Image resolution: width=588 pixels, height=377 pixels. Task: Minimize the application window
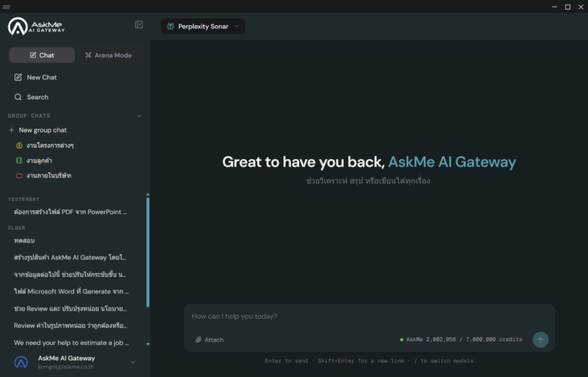[x=554, y=7]
